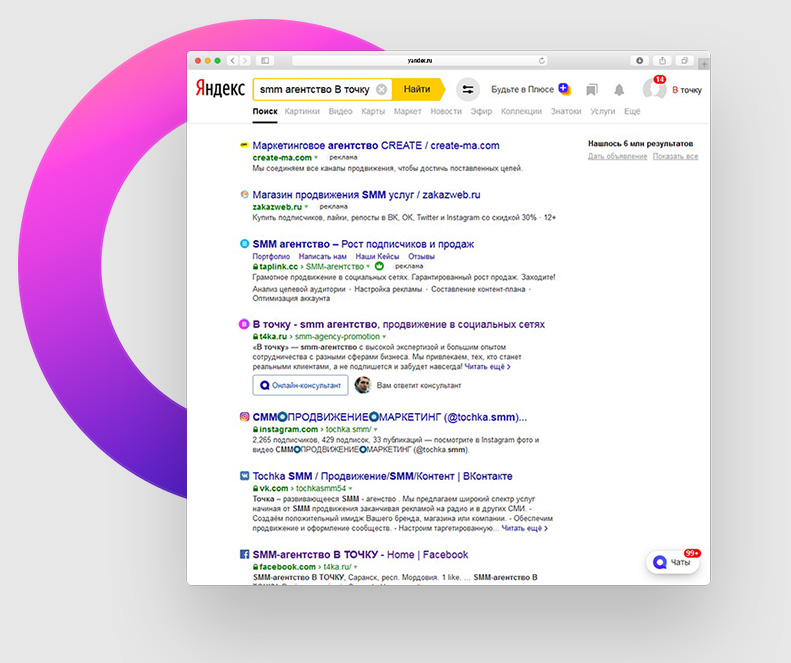
Task: Show all tabs icon in Safari
Action: pos(685,61)
